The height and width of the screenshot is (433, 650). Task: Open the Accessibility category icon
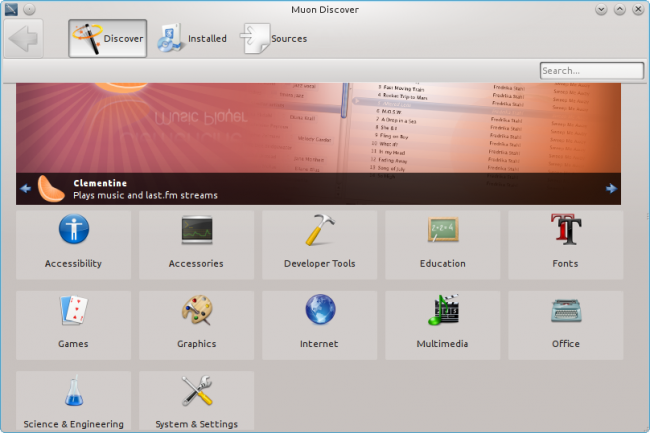pos(74,229)
